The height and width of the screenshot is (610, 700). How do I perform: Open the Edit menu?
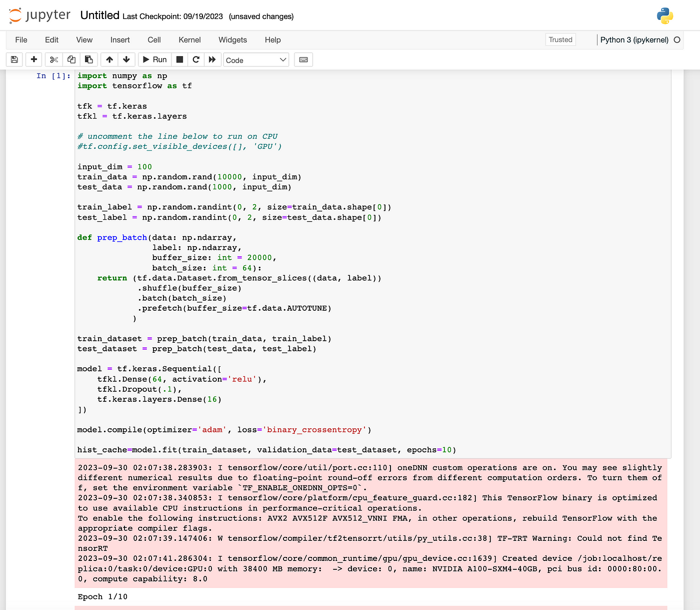51,40
